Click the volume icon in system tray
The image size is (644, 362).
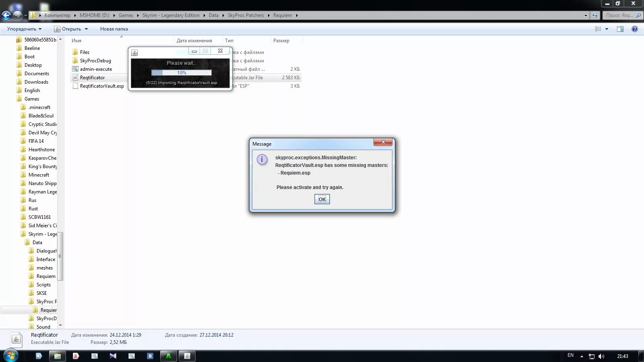601,356
